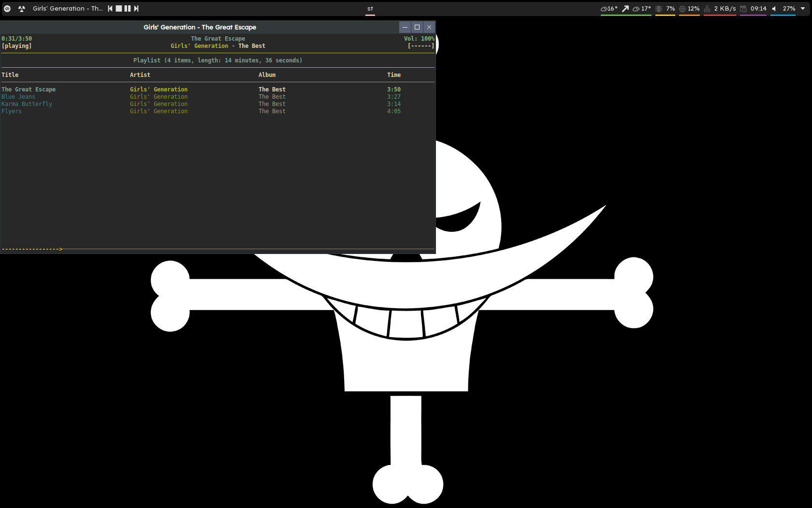This screenshot has width=812, height=508.
Task: Click the Artist column header
Action: tap(140, 75)
